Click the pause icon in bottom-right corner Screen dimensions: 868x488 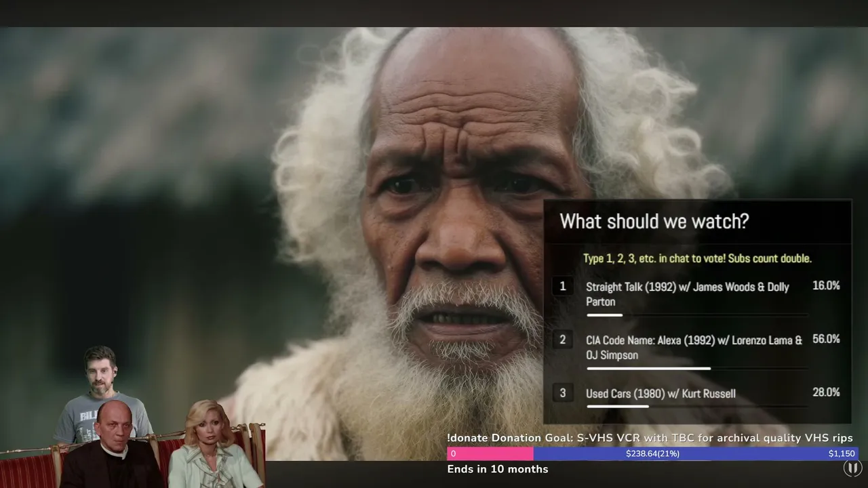852,468
